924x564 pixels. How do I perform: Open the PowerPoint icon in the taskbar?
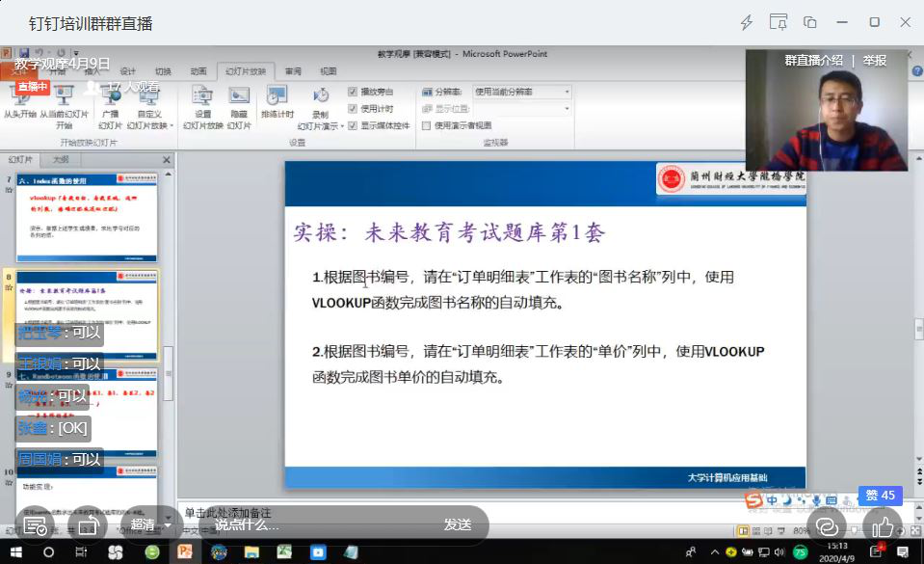pos(183,552)
